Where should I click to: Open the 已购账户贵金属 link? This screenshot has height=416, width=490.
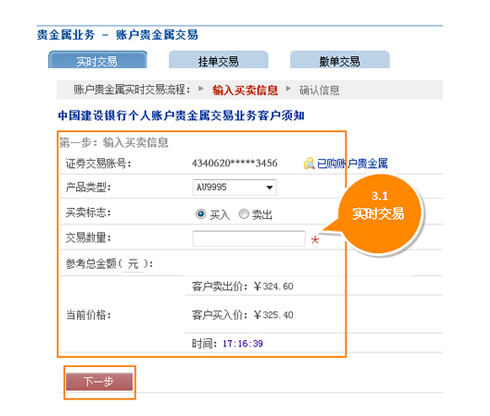(x=352, y=163)
